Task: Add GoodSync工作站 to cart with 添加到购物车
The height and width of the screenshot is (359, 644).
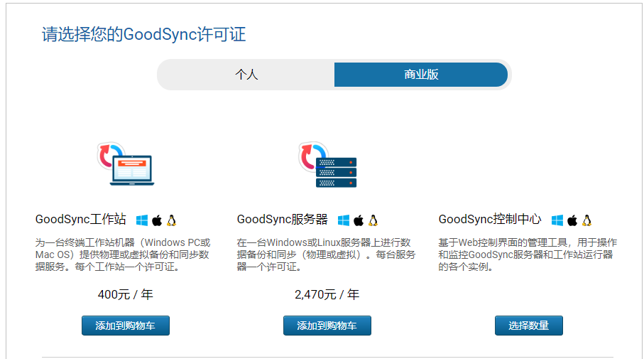Action: pyautogui.click(x=126, y=326)
